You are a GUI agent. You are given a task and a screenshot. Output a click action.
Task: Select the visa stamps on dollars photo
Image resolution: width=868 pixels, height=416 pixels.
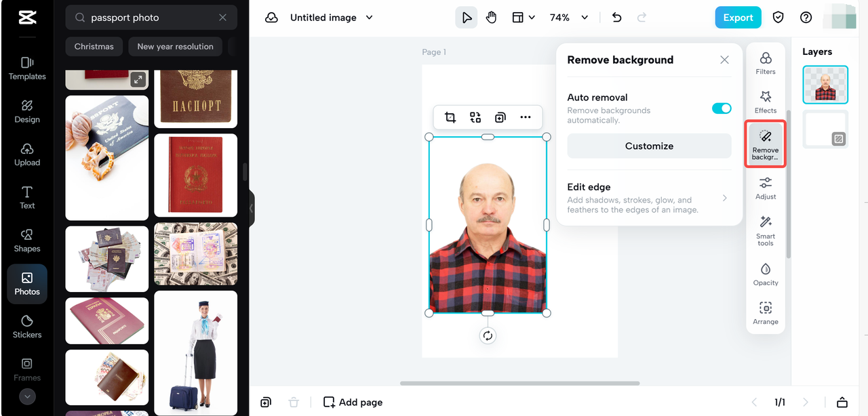tap(196, 254)
